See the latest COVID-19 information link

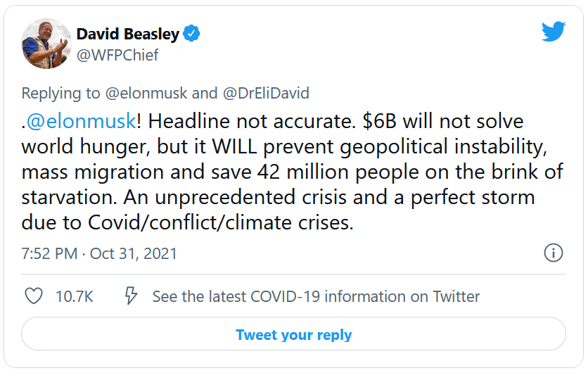(x=316, y=296)
